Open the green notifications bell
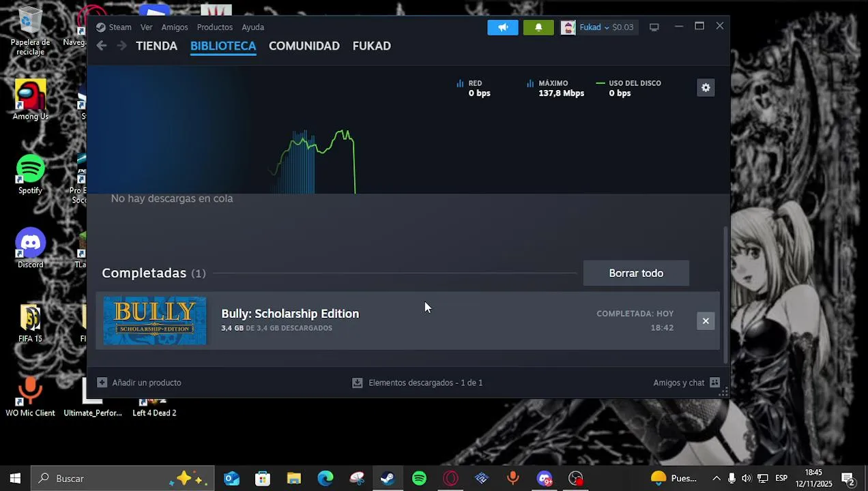Image resolution: width=868 pixels, height=491 pixels. (x=538, y=27)
